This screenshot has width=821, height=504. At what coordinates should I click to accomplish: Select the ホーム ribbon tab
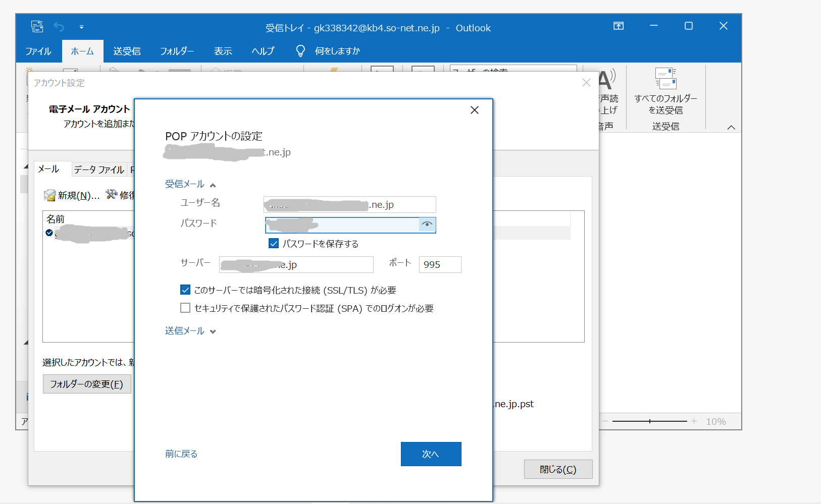(82, 51)
